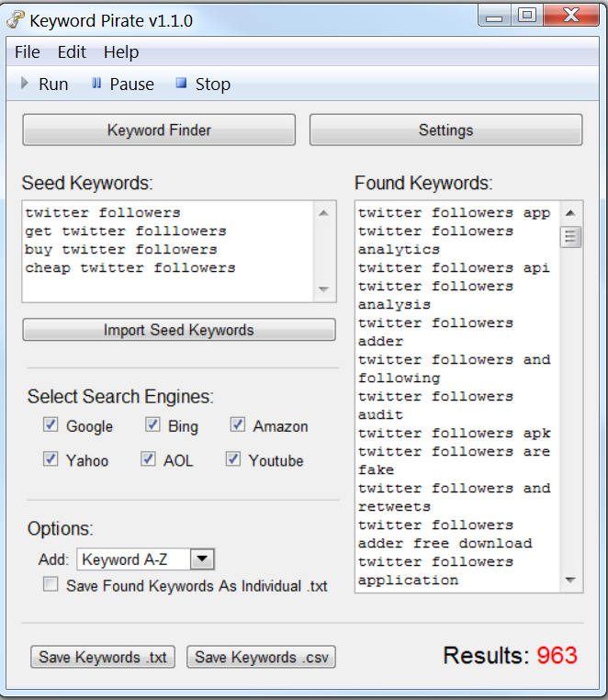Image resolution: width=608 pixels, height=700 pixels.
Task: Click Found Keywords scroll up arrow
Action: click(x=570, y=213)
